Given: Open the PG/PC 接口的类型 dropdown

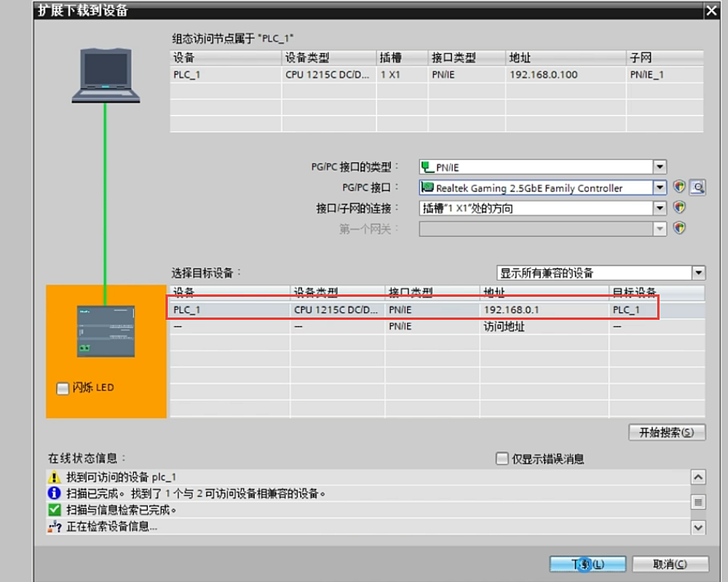Looking at the screenshot, I should [660, 167].
